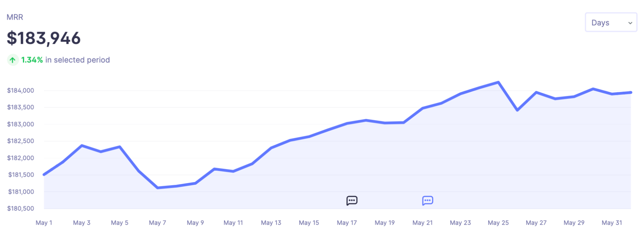Click the chevron arrow in the Days selector
This screenshot has height=238, width=644.
pyautogui.click(x=630, y=23)
